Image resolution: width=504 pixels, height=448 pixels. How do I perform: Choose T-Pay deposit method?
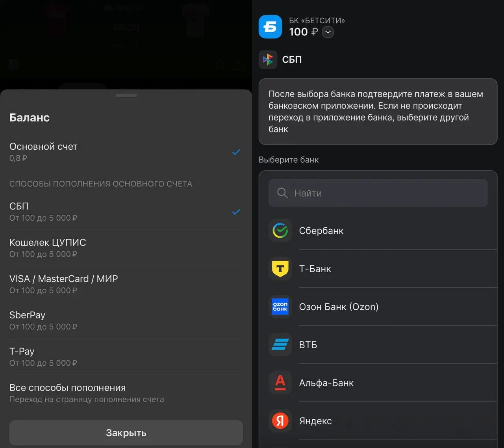[126, 357]
